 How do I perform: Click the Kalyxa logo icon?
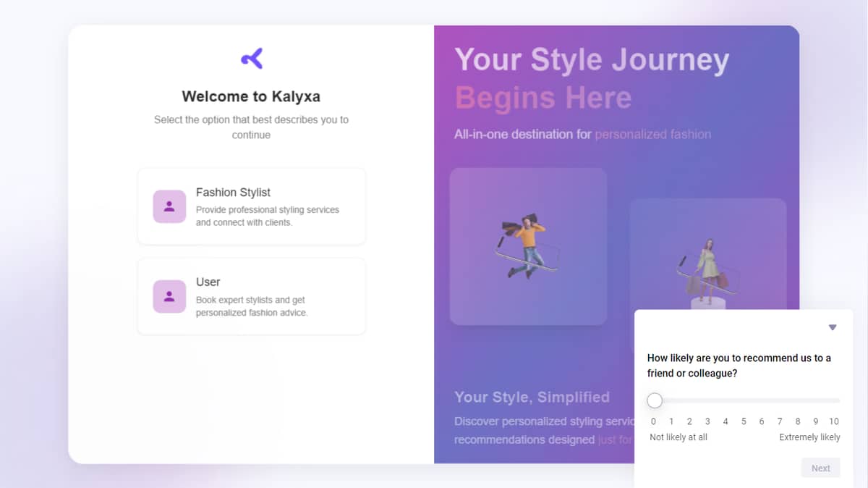point(252,59)
